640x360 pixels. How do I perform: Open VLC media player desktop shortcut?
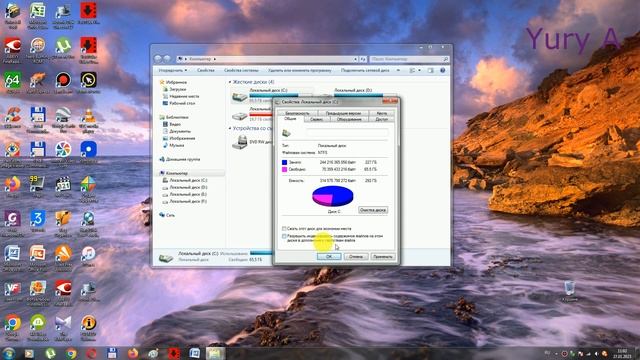click(x=88, y=116)
